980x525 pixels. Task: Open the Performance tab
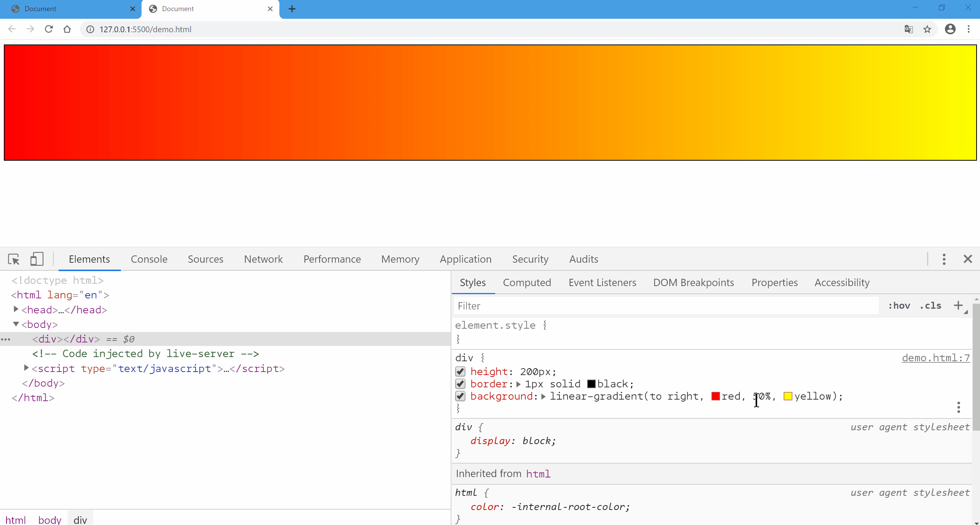[x=332, y=259]
